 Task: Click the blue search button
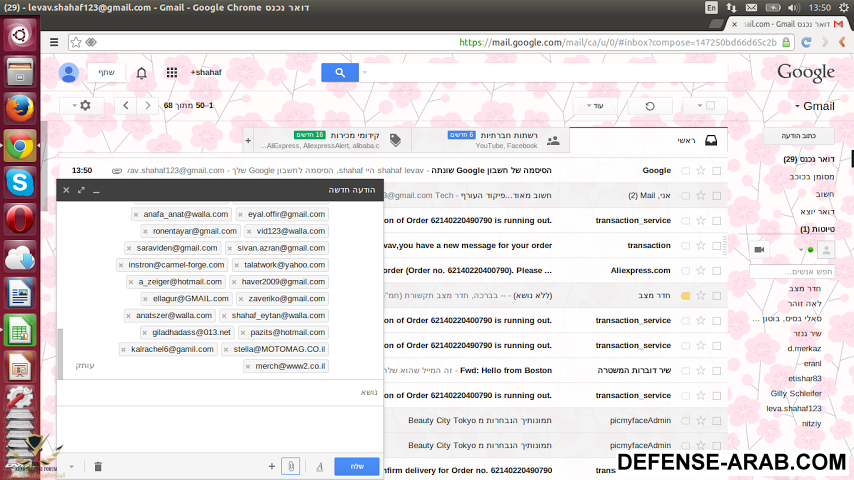tap(340, 72)
